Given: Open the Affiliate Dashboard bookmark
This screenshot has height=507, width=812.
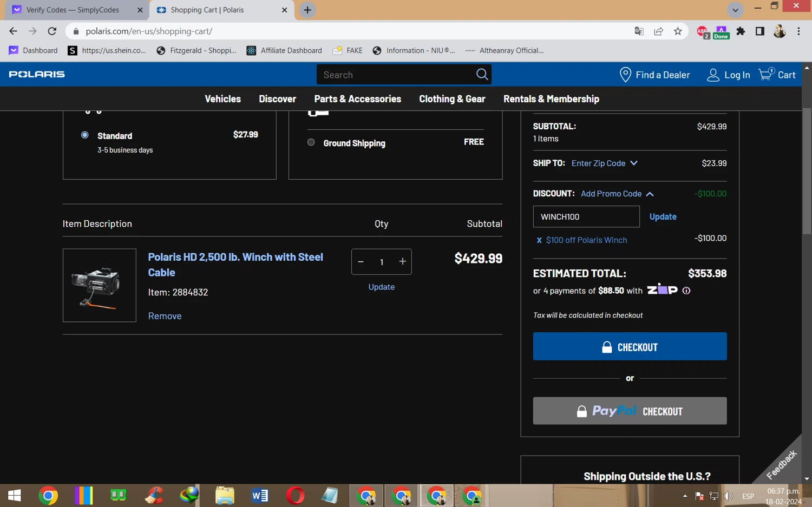Looking at the screenshot, I should pyautogui.click(x=284, y=50).
